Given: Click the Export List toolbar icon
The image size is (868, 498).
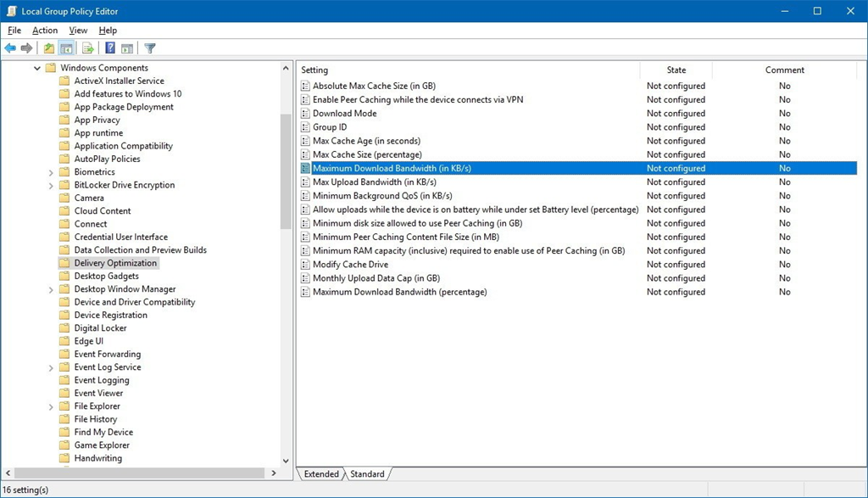Looking at the screenshot, I should coord(87,48).
